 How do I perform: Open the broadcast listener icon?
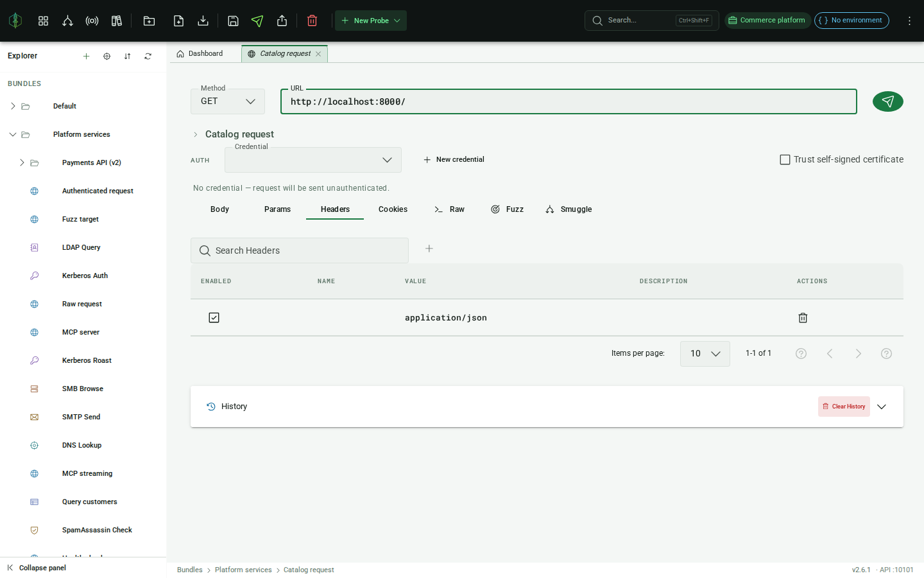92,21
